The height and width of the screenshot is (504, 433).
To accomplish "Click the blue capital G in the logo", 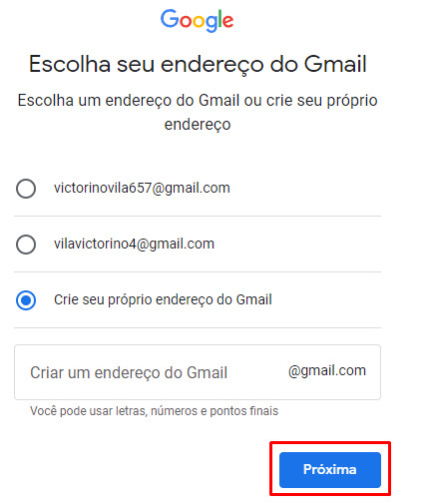I will click(170, 18).
